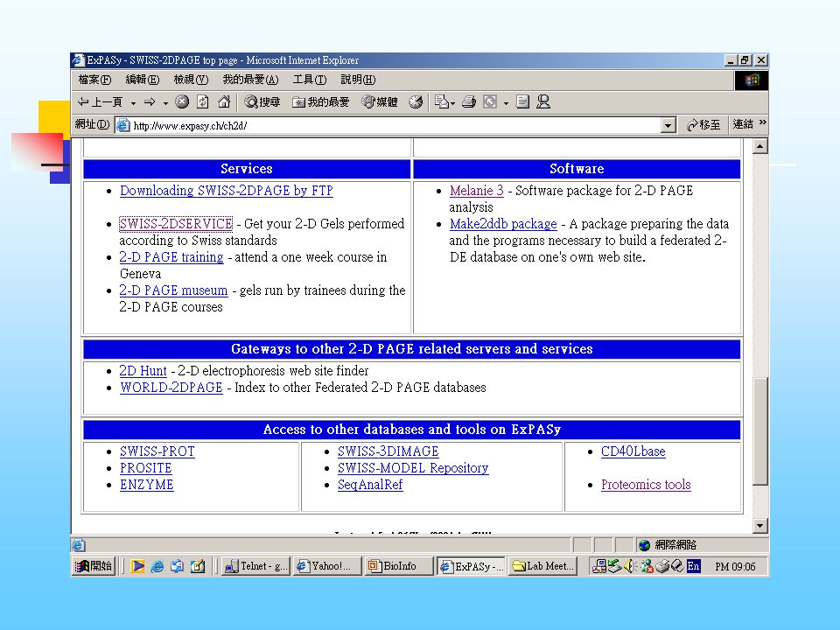This screenshot has width=840, height=630.
Task: Open the Proteomics tools link
Action: pyautogui.click(x=646, y=485)
